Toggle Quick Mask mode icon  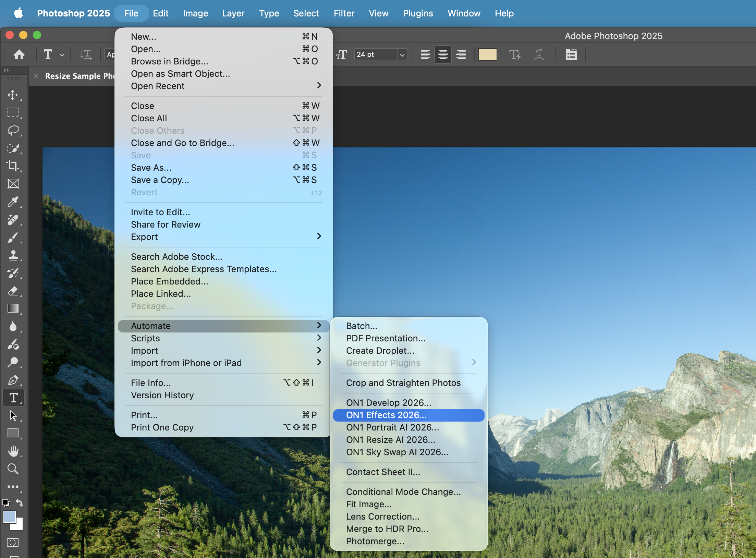pyautogui.click(x=13, y=543)
